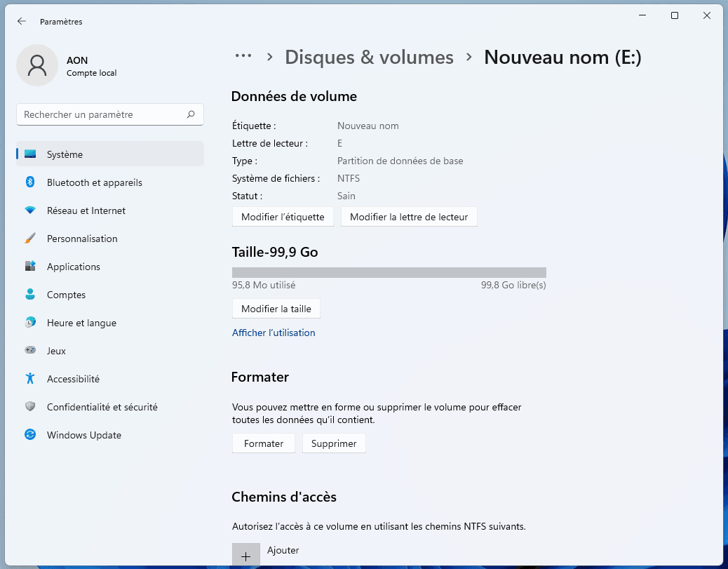Click the plus icon to add path
Screen dimensions: 728x569
pos(246,556)
